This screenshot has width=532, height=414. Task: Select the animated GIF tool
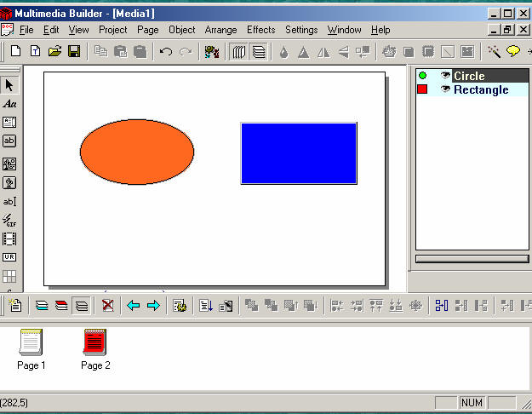9,220
